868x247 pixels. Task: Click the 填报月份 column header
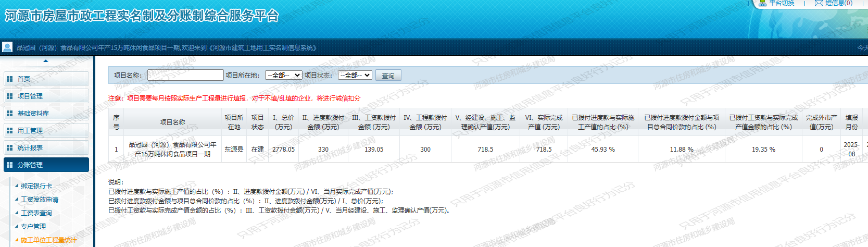click(x=851, y=122)
